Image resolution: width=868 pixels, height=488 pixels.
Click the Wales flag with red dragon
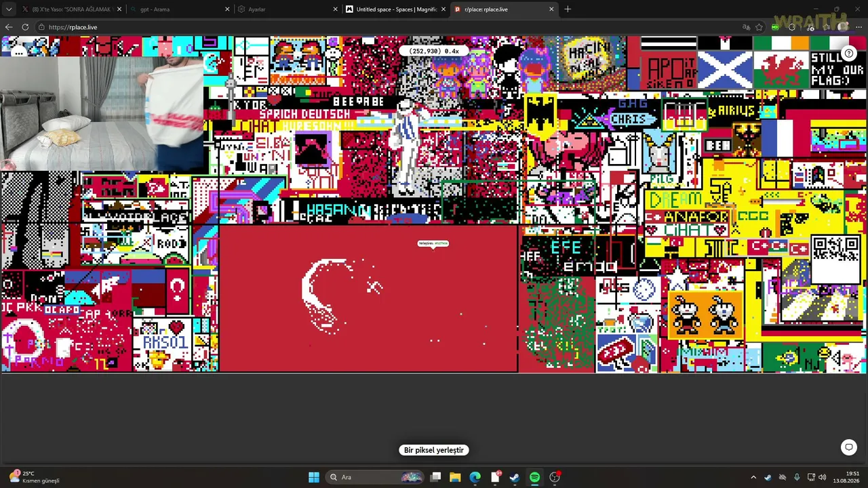point(782,69)
